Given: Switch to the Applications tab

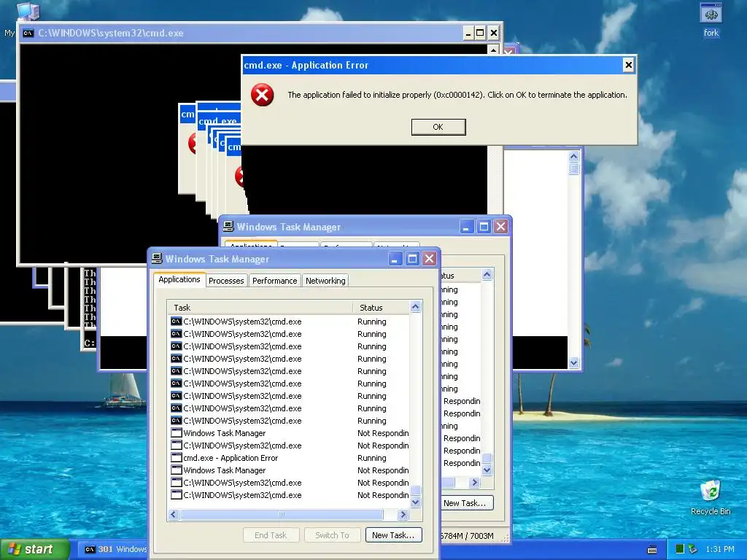Looking at the screenshot, I should [x=179, y=279].
